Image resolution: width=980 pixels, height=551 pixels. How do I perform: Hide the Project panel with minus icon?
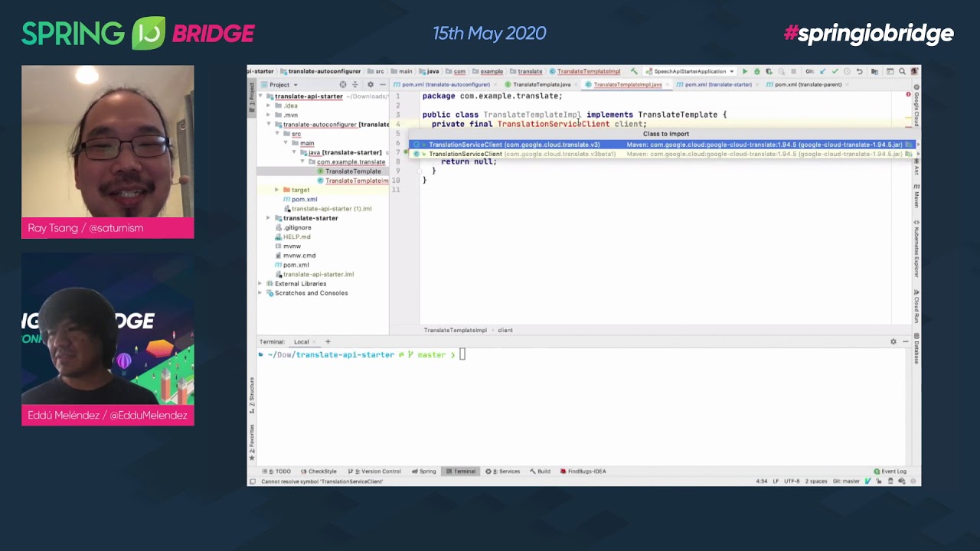coord(382,84)
